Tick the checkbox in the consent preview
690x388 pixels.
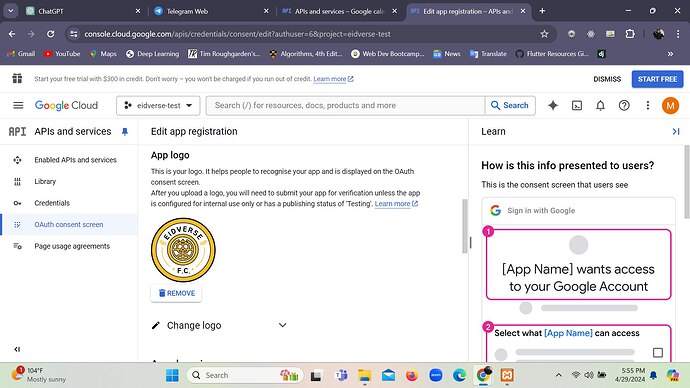[658, 352]
